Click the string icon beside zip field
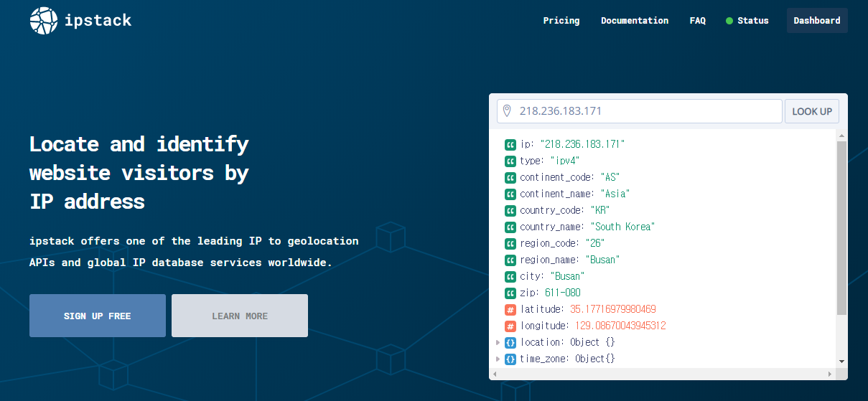This screenshot has height=401, width=868. click(510, 293)
